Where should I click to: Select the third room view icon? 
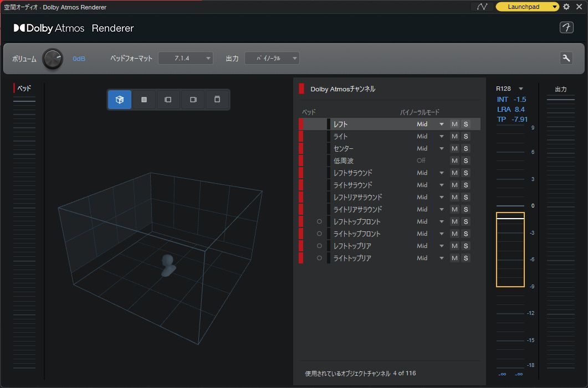168,100
